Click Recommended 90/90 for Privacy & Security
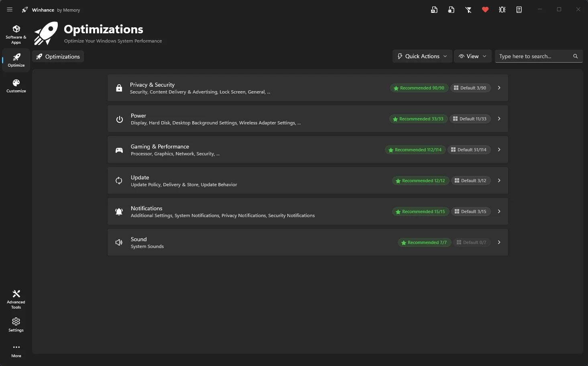Screen dimensions: 588x366 pyautogui.click(x=419, y=88)
